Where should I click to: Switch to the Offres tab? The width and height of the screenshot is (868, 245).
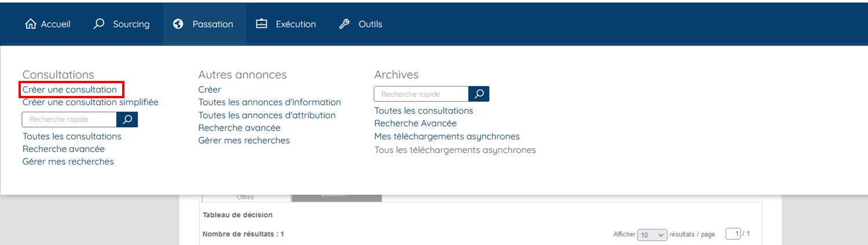point(246,197)
